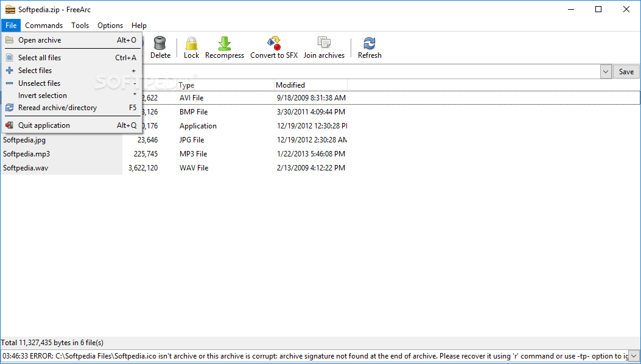Maximize the FreeArc window
The image size is (641, 364).
pyautogui.click(x=598, y=9)
